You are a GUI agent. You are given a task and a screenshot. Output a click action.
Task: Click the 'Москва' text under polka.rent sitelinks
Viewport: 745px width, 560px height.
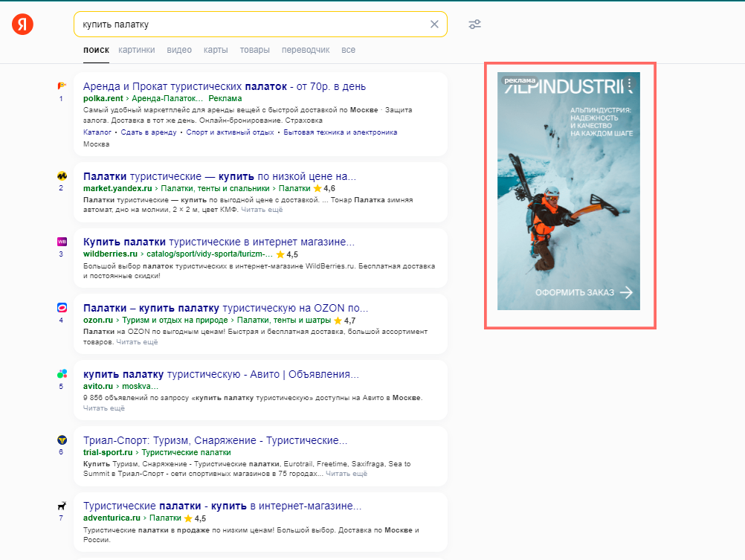[x=96, y=144]
